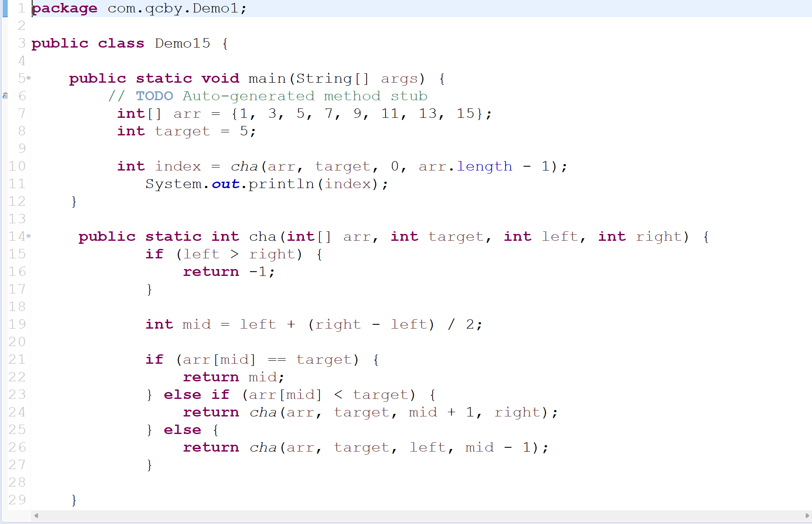Collapse the cha method fold at line 14
The image size is (812, 524).
[28, 236]
